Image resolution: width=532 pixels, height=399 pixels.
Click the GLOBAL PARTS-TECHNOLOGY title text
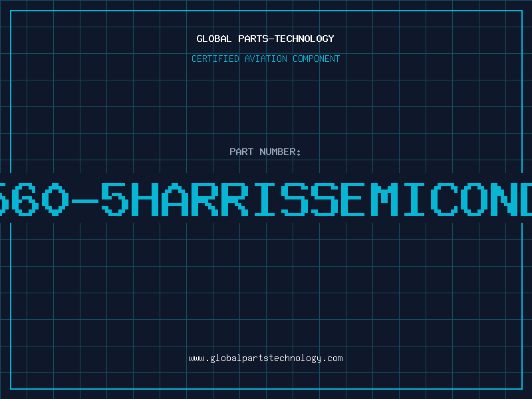[265, 39]
